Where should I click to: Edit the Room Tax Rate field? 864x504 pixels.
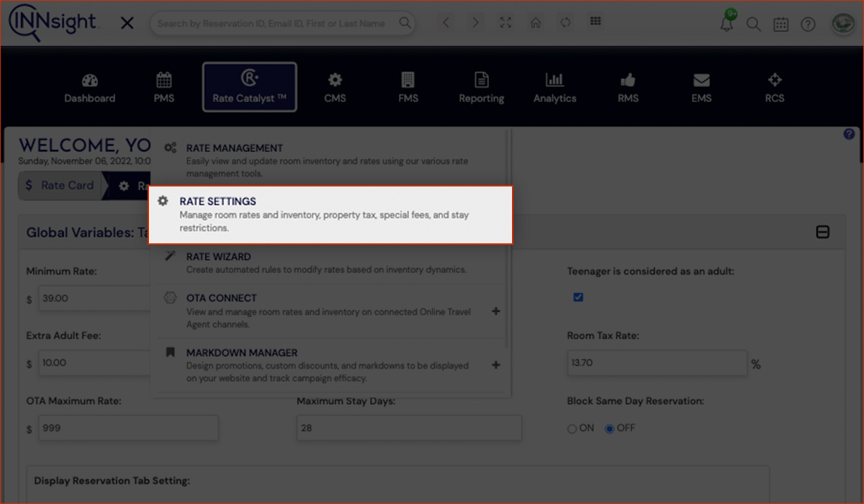[x=657, y=363]
